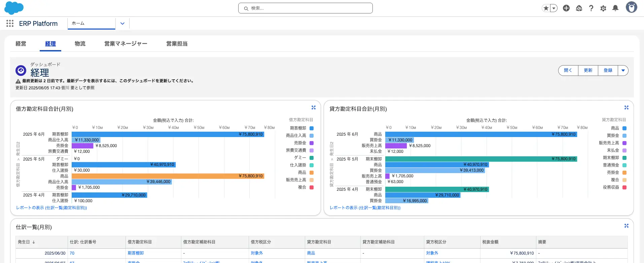Select the 営業マネージャー tab
The height and width of the screenshot is (263, 644).
tap(126, 44)
